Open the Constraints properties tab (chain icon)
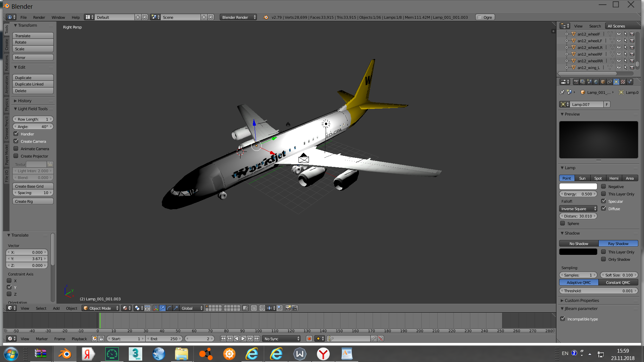Screen dimensions: 644x362 (609, 82)
